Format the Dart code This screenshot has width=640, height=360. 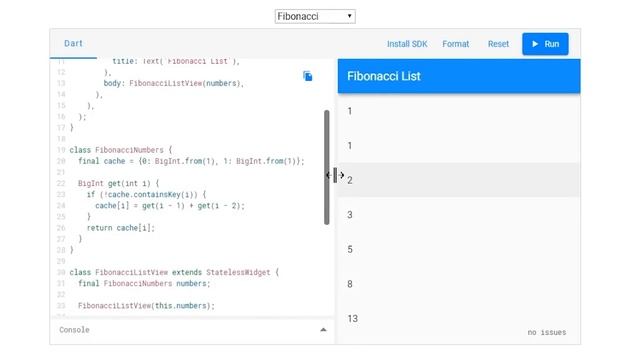[x=456, y=44]
